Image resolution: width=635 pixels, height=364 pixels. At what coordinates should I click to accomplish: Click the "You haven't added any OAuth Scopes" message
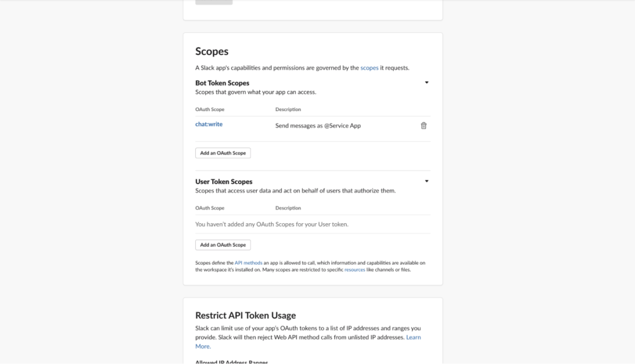pyautogui.click(x=272, y=224)
